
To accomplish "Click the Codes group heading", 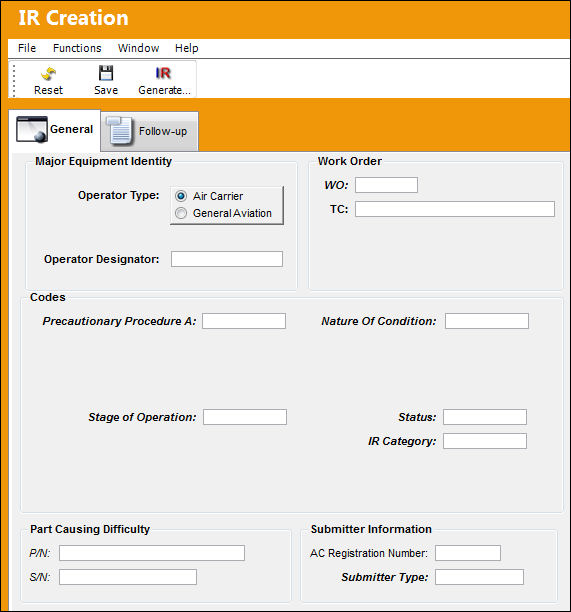I will tap(48, 297).
